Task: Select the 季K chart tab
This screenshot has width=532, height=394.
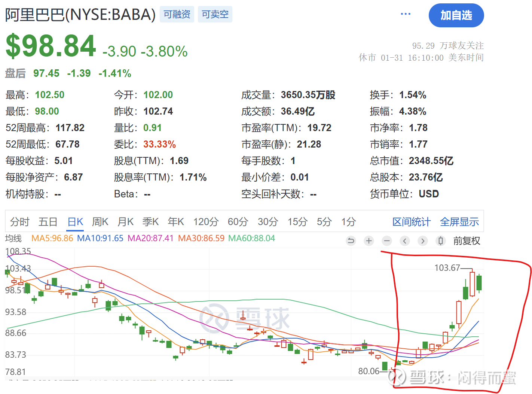Action: [151, 222]
